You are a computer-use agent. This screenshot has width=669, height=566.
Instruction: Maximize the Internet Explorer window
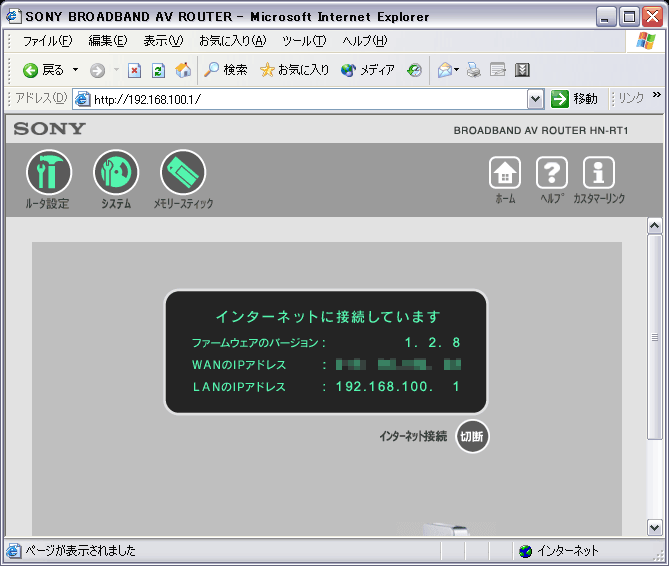[x=629, y=17]
